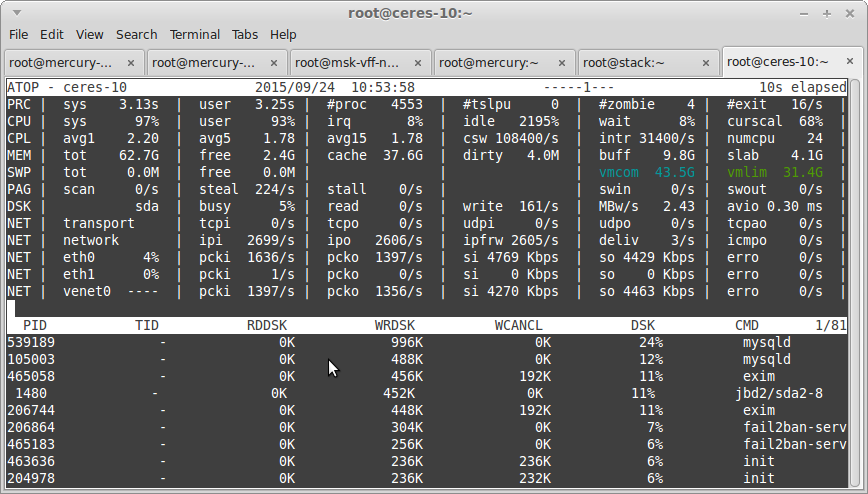Open the Tabs menu
868x494 pixels.
[x=245, y=34]
